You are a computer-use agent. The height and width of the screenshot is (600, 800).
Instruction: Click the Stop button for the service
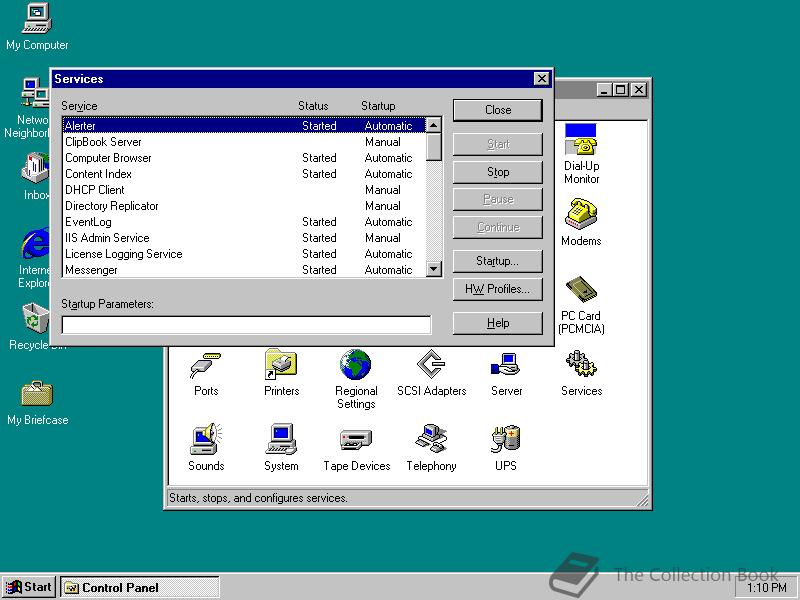(x=498, y=172)
